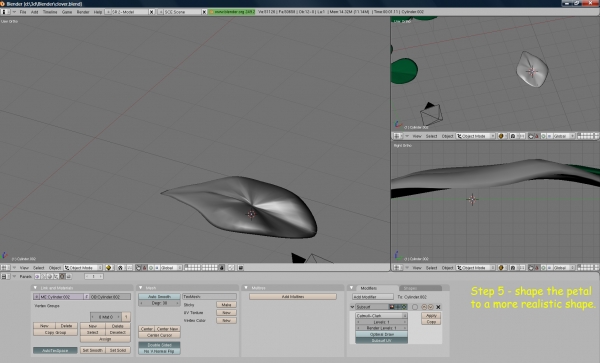The width and height of the screenshot is (600, 363).
Task: Select the Logic context icon in Panels header
Action: (x=38, y=276)
